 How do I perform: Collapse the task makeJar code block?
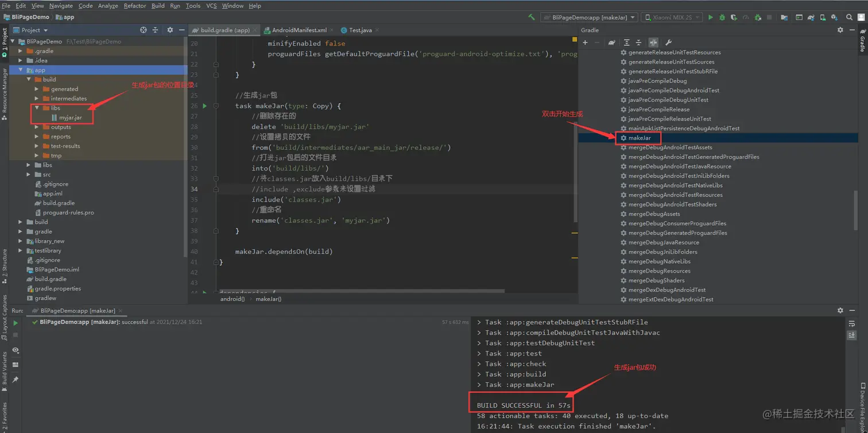pyautogui.click(x=216, y=106)
